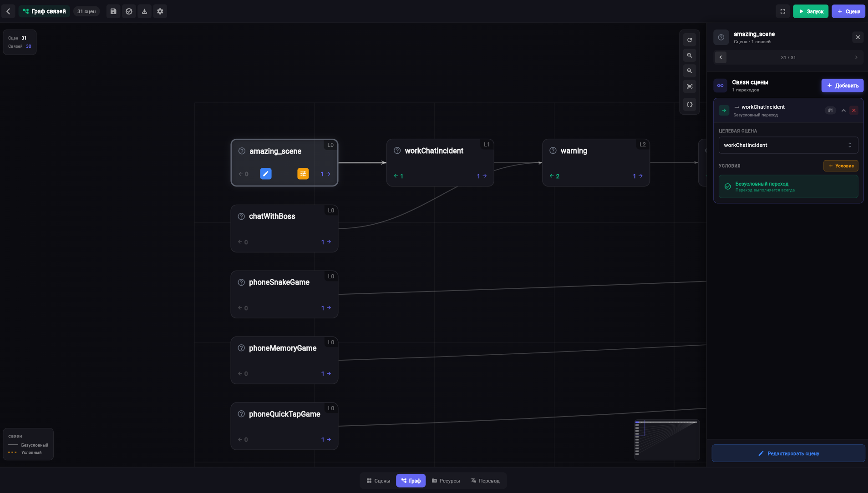The height and width of the screenshot is (493, 868).
Task: Go to previous scene using left chevron
Action: 721,57
